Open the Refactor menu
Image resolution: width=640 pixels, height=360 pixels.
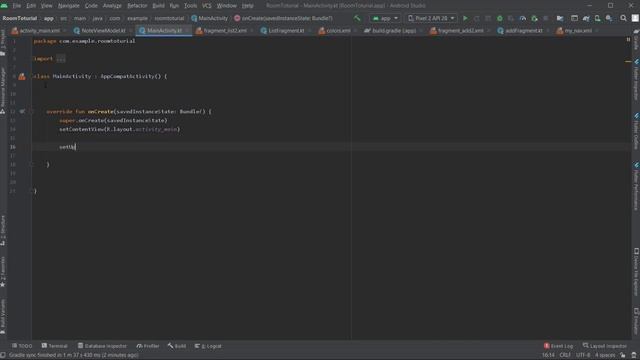137,6
